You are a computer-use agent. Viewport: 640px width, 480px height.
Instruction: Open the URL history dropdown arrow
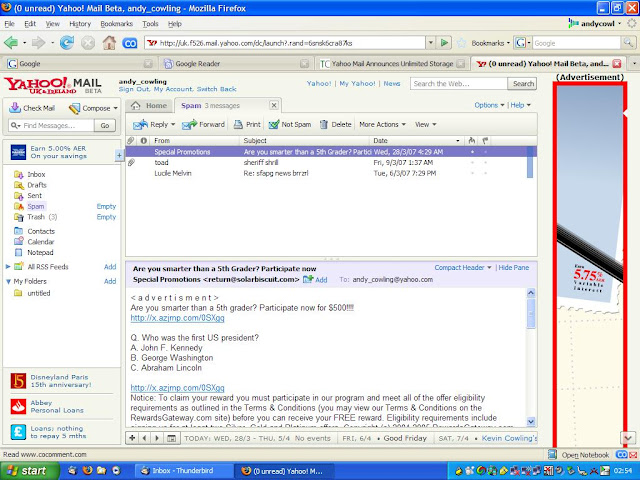pyautogui.click(x=430, y=42)
